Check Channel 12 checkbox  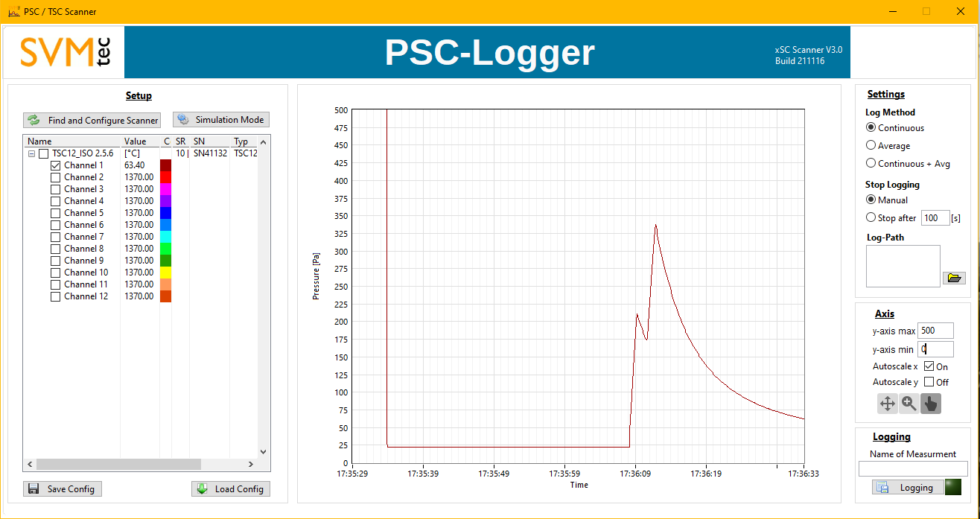coord(56,296)
